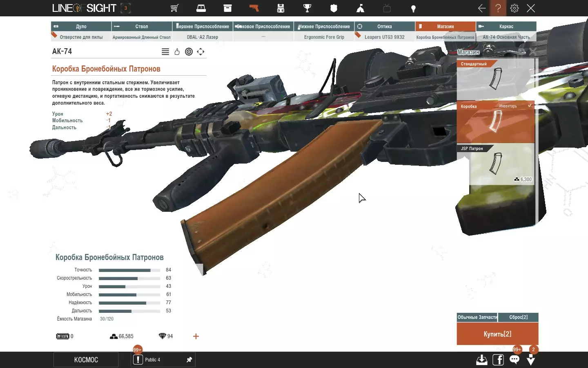Open the chat speech bubble icon
588x368 pixels.
[x=514, y=360]
